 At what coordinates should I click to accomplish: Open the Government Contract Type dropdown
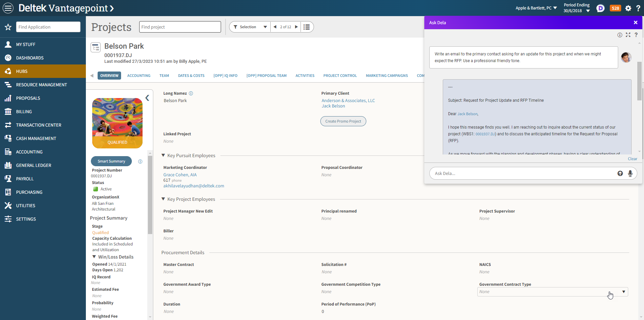[x=623, y=292]
